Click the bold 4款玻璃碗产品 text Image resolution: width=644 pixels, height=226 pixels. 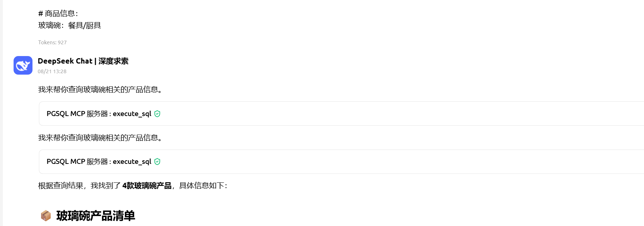(147, 186)
